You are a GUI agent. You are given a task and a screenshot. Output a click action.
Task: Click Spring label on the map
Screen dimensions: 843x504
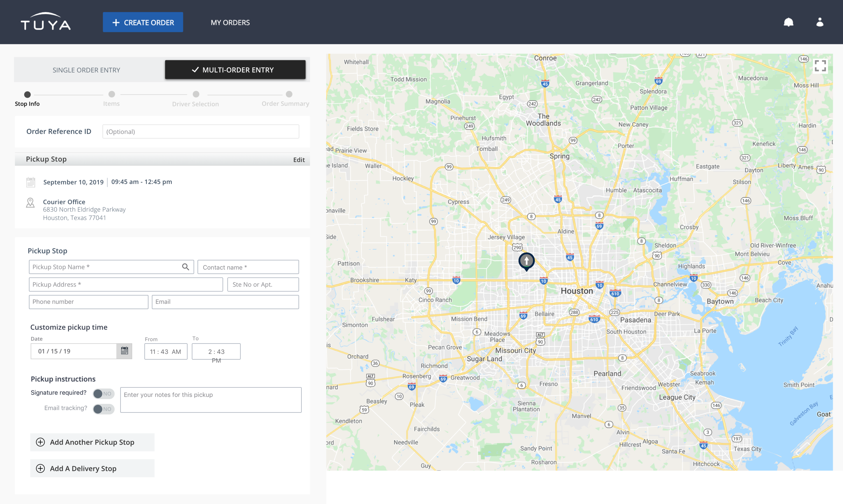559,156
